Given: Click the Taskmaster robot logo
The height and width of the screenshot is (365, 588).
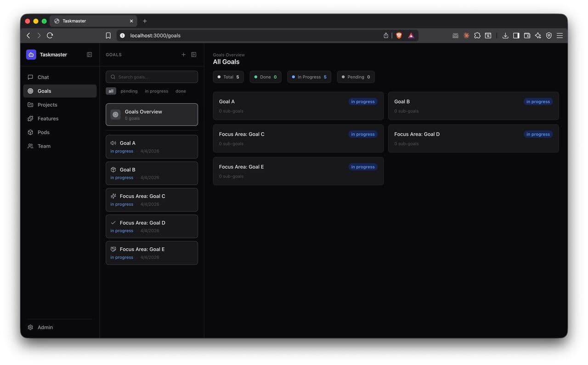Looking at the screenshot, I should [31, 54].
